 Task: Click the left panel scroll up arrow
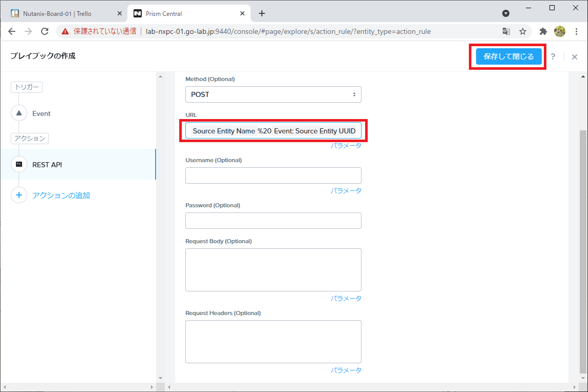[x=161, y=76]
